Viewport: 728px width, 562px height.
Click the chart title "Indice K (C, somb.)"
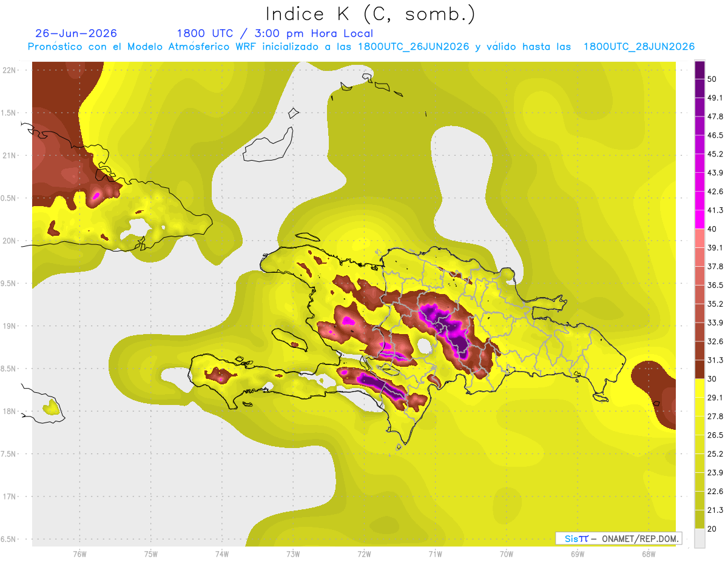(x=371, y=14)
